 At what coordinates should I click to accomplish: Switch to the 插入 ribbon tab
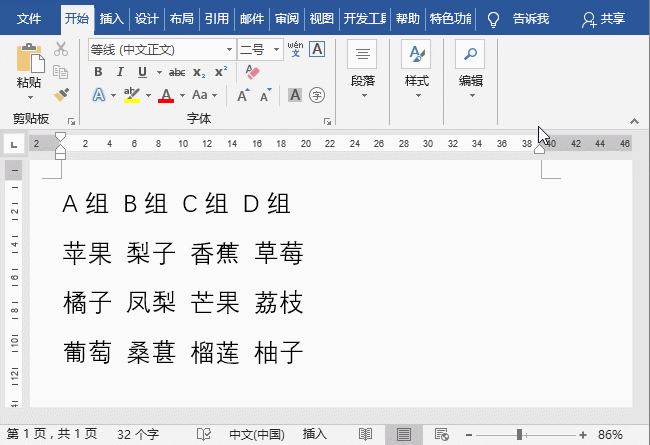tap(112, 18)
